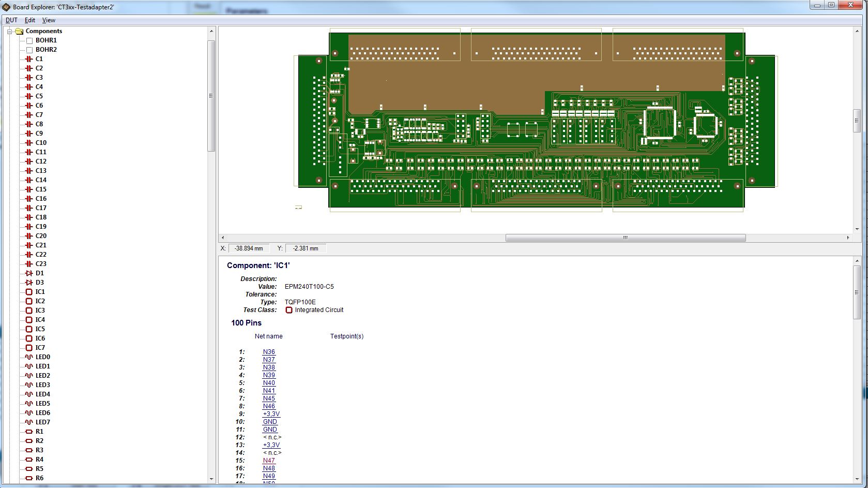Click the Integrated Circuit test class icon
Image resolution: width=868 pixels, height=488 pixels.
pyautogui.click(x=289, y=310)
